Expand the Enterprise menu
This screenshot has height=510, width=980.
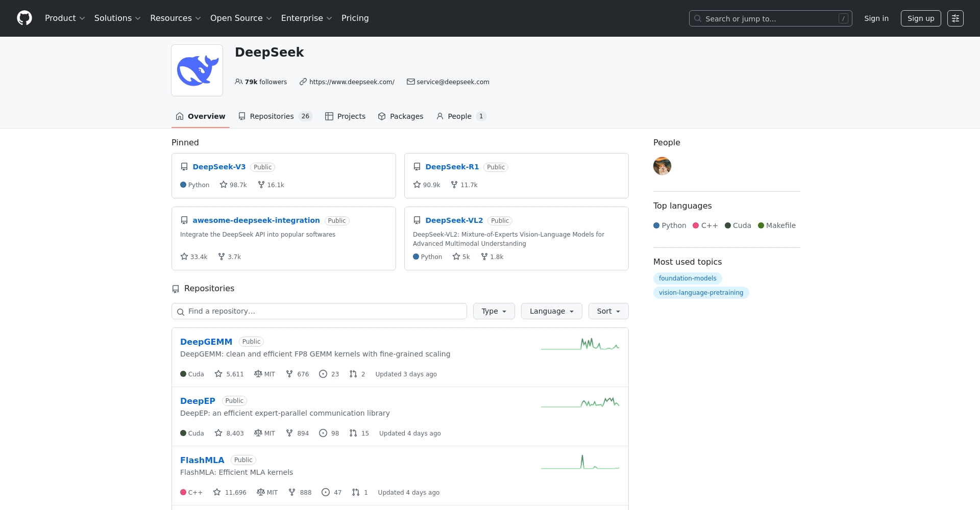pyautogui.click(x=307, y=18)
